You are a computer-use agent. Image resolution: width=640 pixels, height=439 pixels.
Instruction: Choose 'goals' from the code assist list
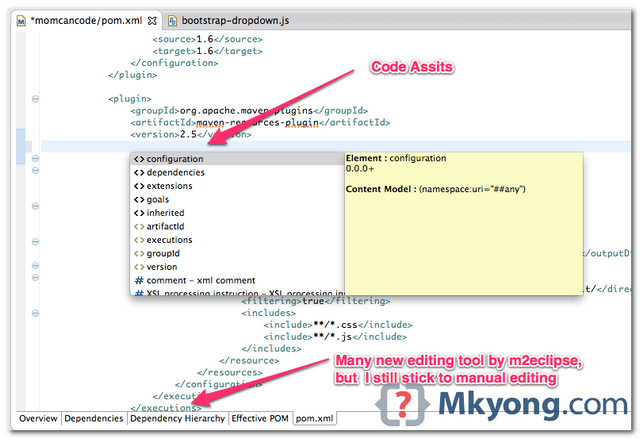[x=237, y=199]
